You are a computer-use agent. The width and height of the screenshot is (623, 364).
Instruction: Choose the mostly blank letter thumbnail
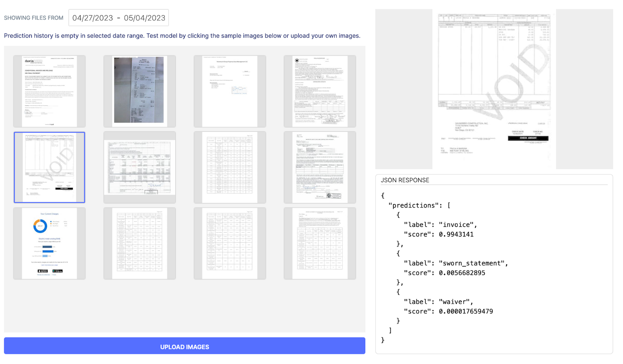point(230,91)
